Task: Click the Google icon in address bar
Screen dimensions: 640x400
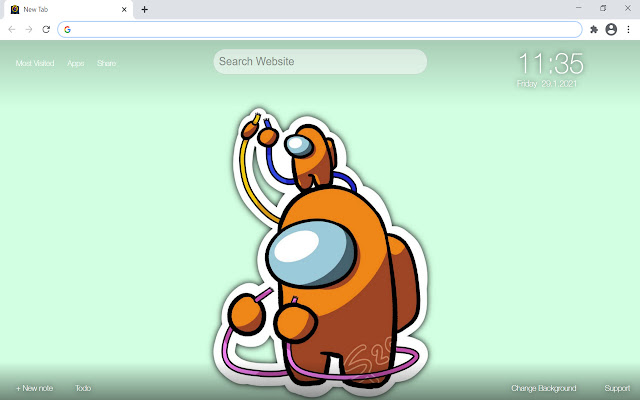Action: 67,29
